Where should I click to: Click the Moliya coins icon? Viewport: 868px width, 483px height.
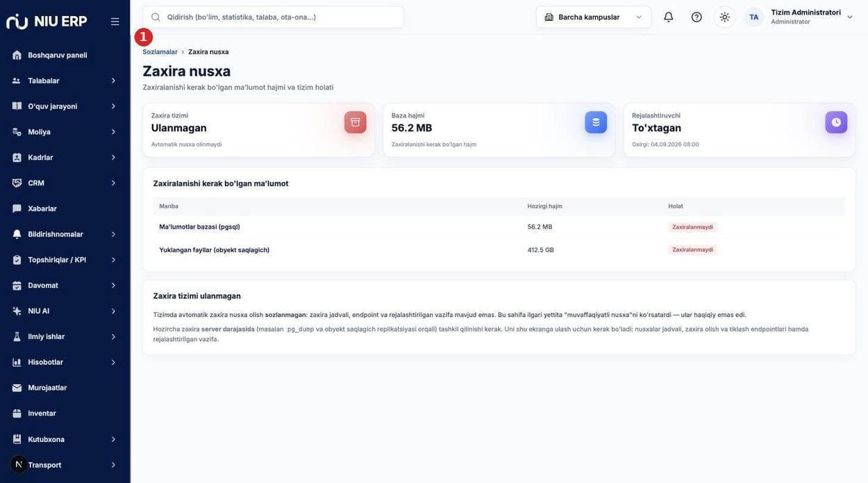(17, 132)
